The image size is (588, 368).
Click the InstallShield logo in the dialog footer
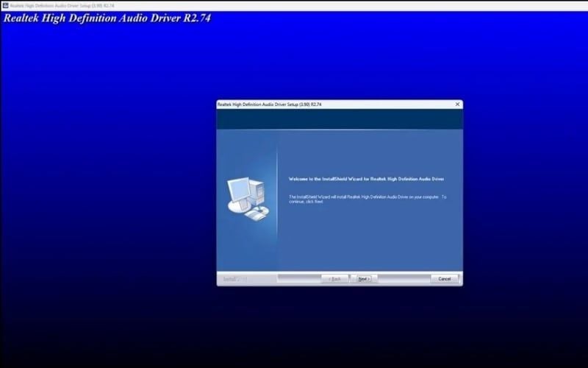tap(235, 279)
